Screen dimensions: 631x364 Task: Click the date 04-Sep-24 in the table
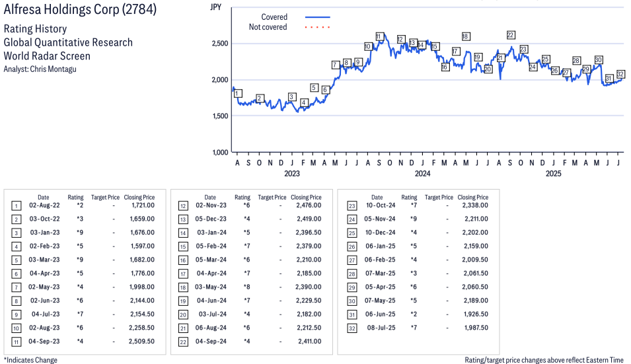point(211,341)
